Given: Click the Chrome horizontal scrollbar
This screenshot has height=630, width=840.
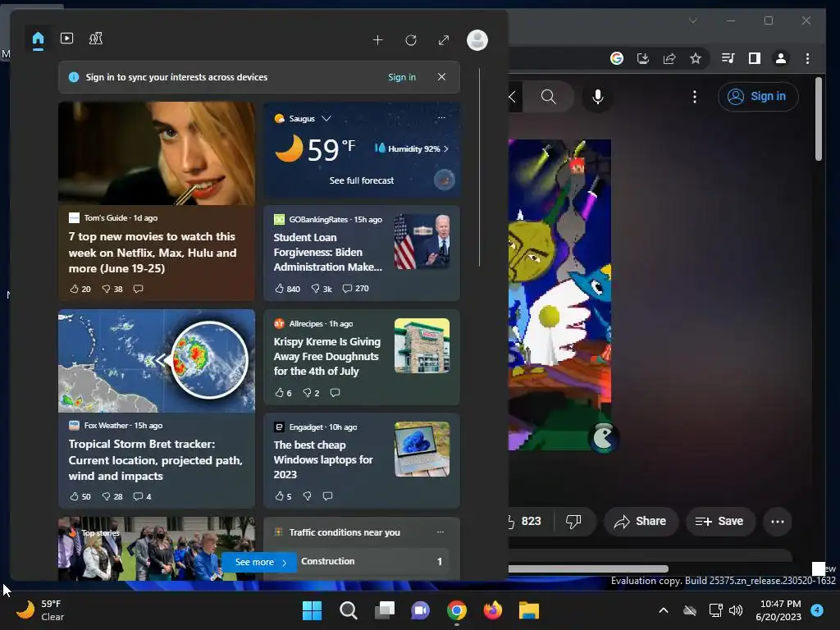Looking at the screenshot, I should (588, 568).
